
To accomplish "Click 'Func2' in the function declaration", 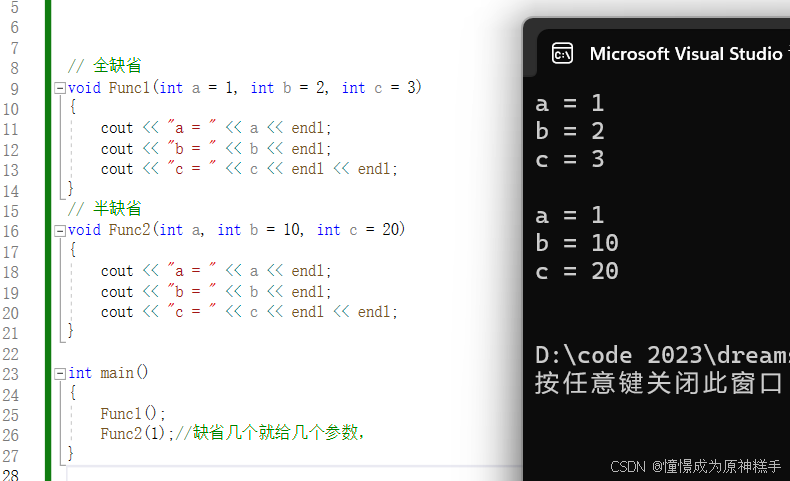I will tap(129, 230).
